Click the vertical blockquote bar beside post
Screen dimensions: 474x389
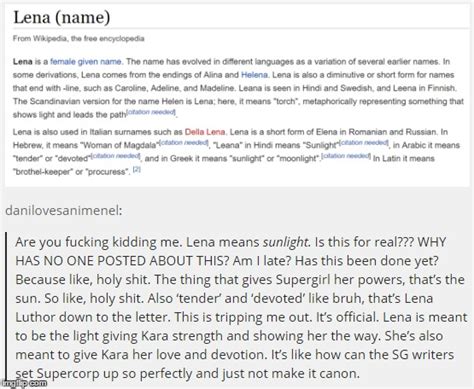pos(6,307)
